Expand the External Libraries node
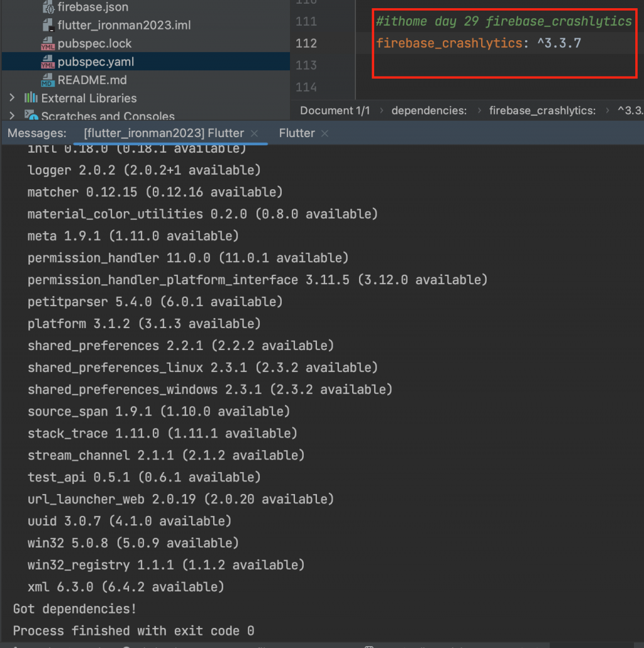644x648 pixels. pyautogui.click(x=12, y=98)
